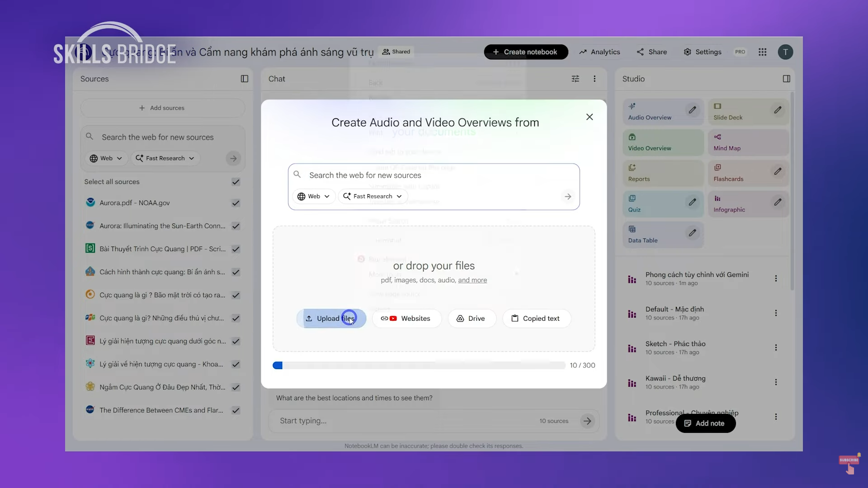Expand Web dropdown in dialog
Image resolution: width=868 pixels, height=488 pixels.
pos(314,196)
